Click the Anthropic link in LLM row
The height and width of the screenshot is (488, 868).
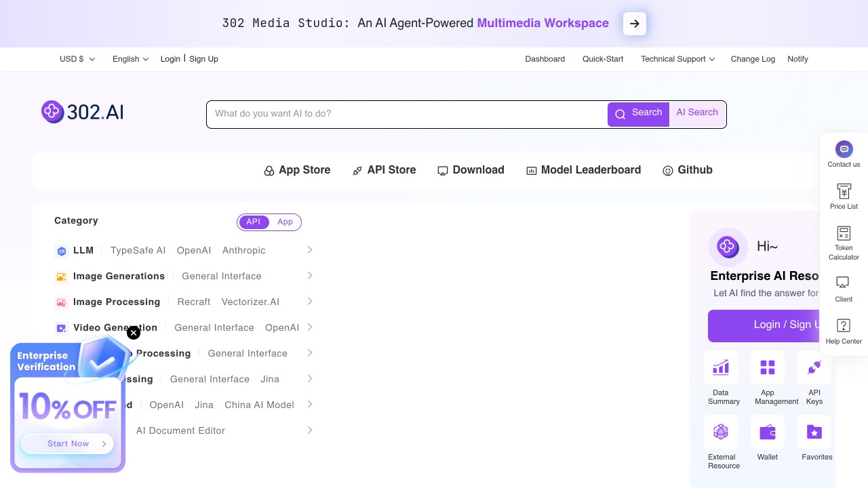pyautogui.click(x=244, y=250)
